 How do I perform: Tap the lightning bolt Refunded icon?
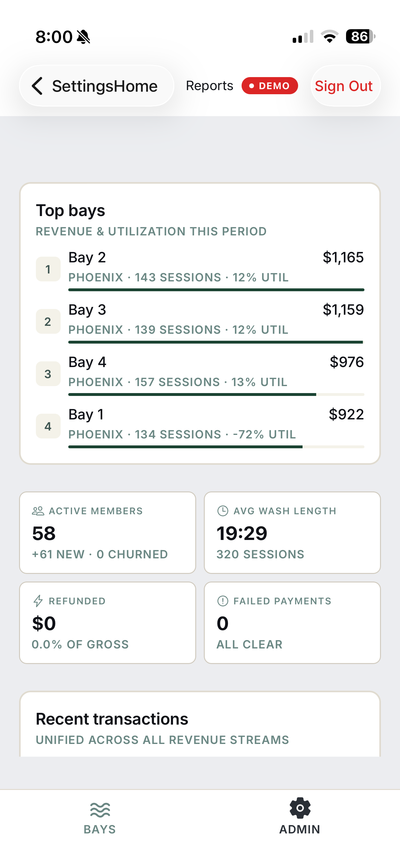click(x=38, y=601)
